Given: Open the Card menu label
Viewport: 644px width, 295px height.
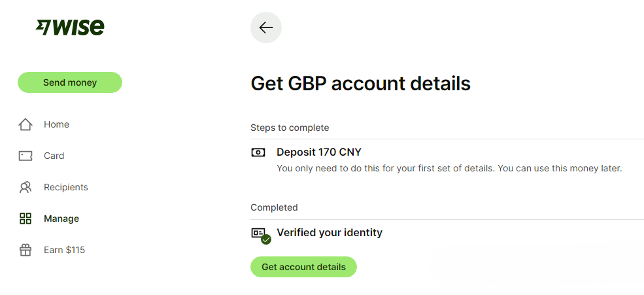Looking at the screenshot, I should (54, 156).
